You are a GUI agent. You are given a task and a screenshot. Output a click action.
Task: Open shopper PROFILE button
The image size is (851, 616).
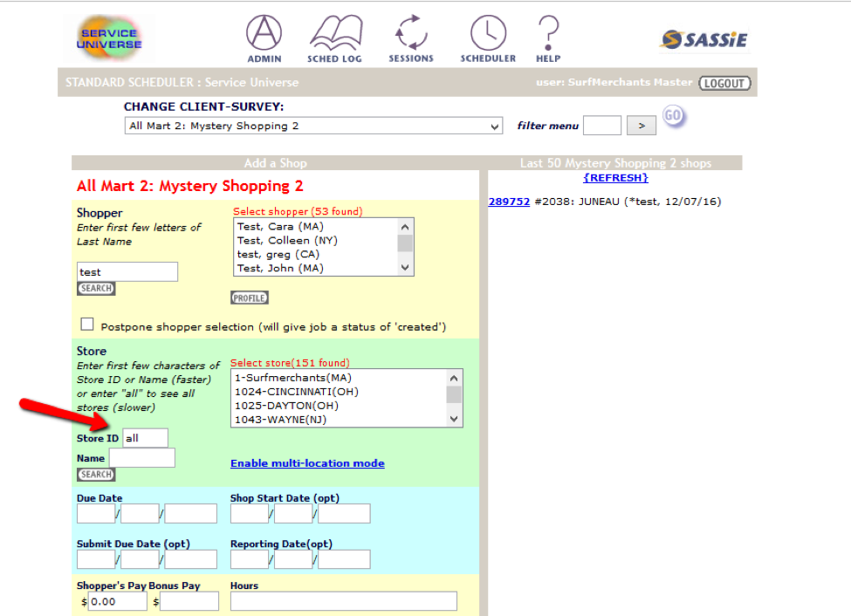point(249,298)
